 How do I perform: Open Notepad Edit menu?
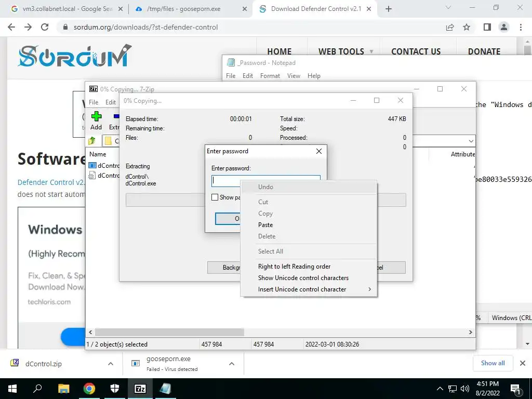click(x=248, y=76)
